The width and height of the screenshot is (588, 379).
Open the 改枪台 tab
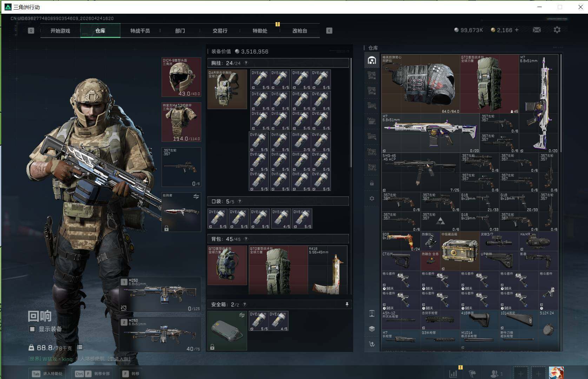pos(300,31)
